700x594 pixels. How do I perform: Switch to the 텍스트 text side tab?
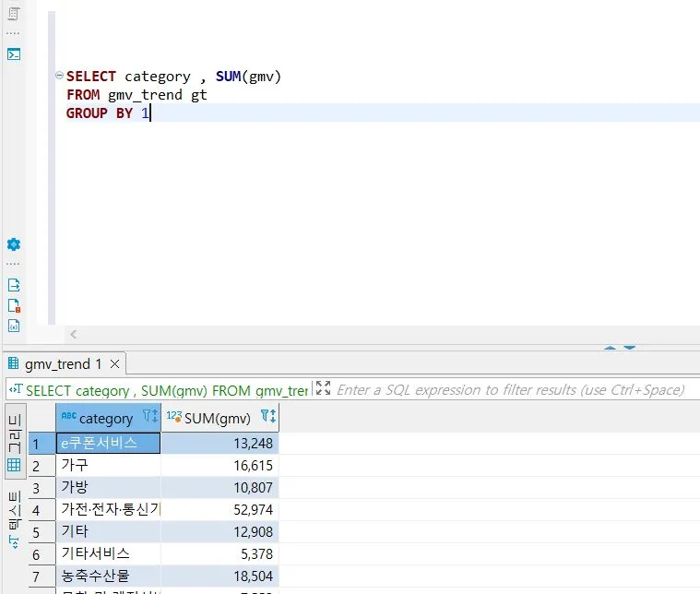(x=15, y=510)
